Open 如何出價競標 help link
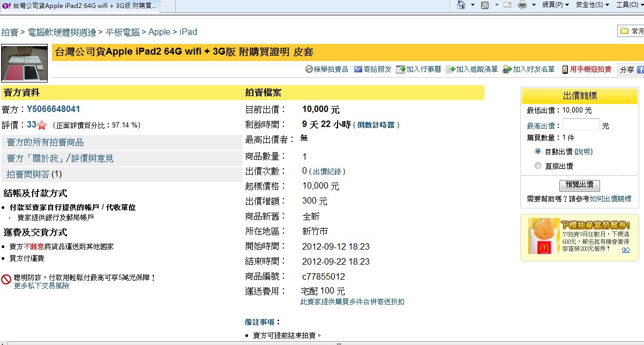644x345 pixels. pos(610,199)
